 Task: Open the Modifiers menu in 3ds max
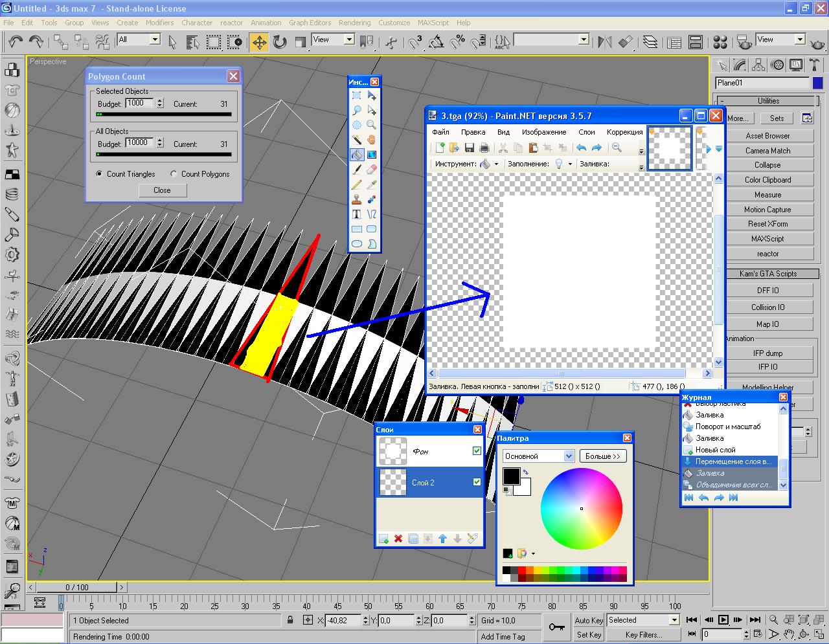[x=159, y=23]
